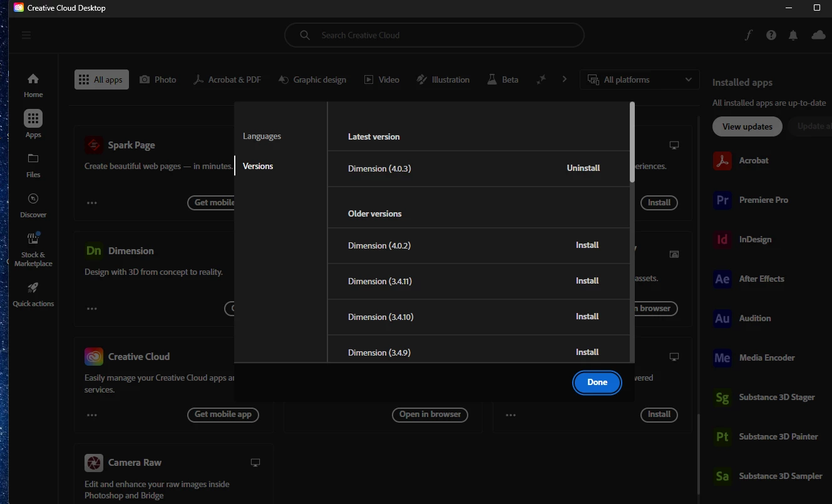Click the Installed apps heading
Viewport: 832px width, 504px height.
(742, 83)
